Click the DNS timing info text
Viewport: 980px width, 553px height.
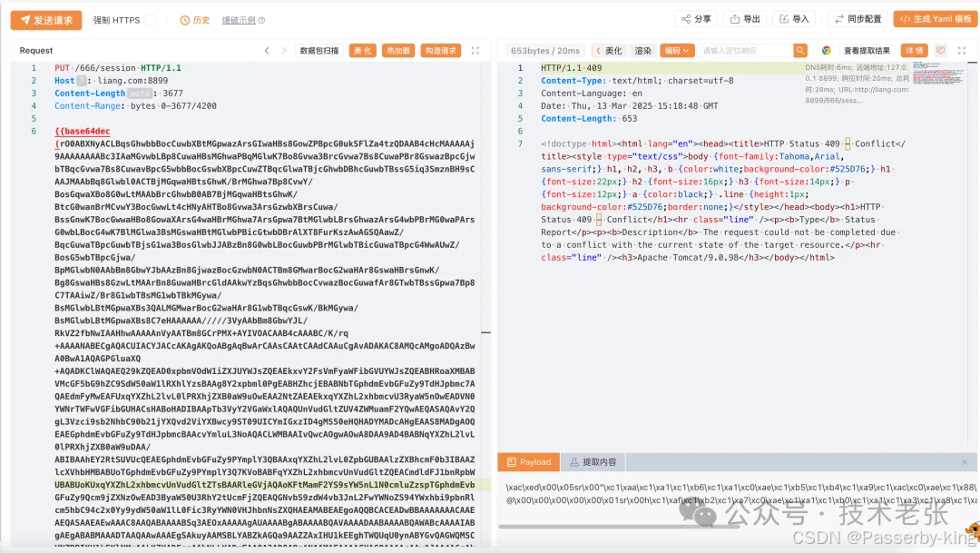point(857,84)
